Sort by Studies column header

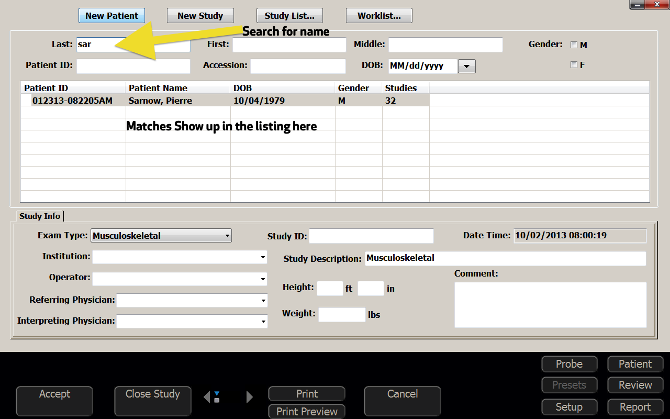(x=406, y=88)
